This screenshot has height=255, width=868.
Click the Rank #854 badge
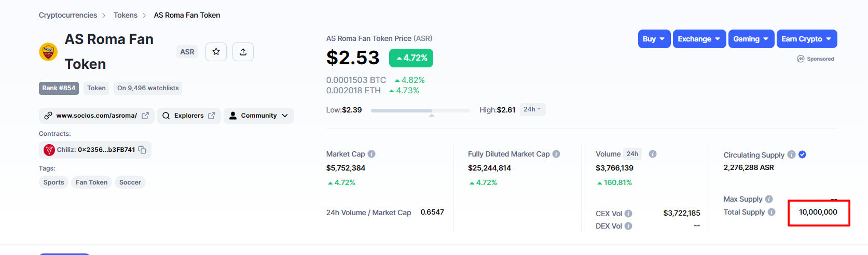click(x=59, y=88)
